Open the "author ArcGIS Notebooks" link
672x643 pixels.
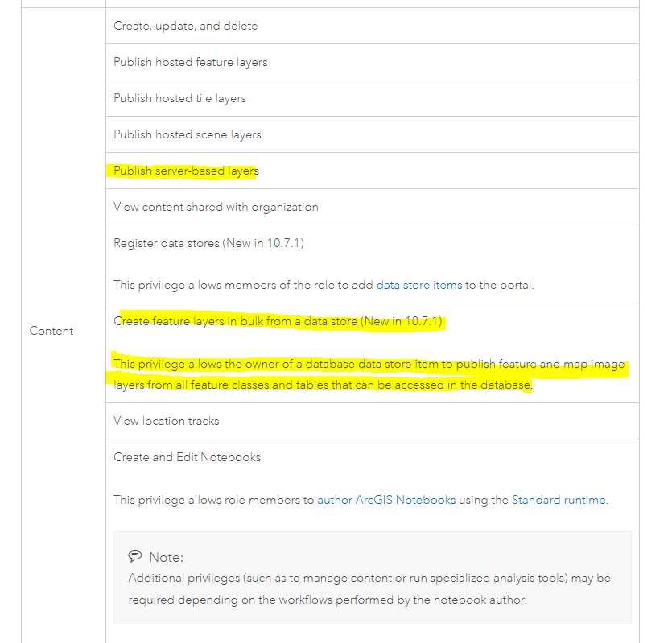[x=386, y=500]
